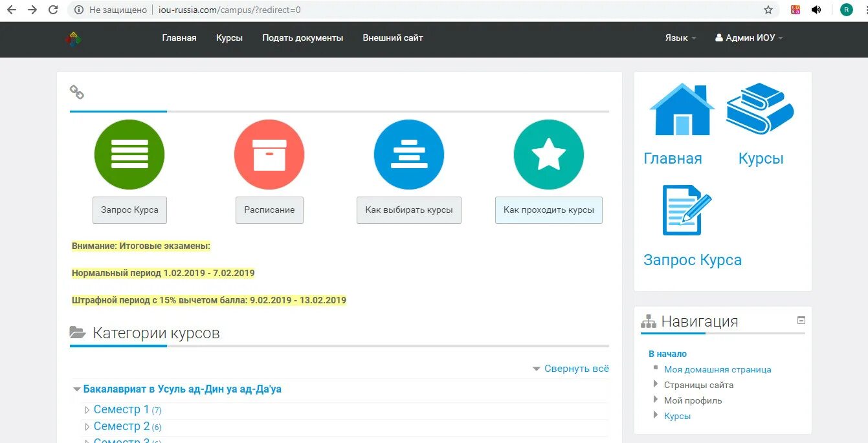Open Моя домашняя страница link

[718, 369]
